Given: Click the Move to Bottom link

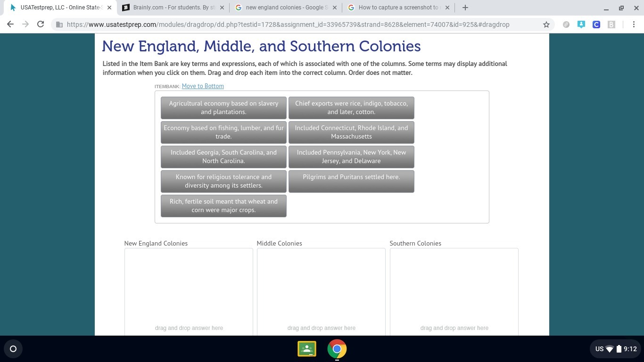Looking at the screenshot, I should coord(203,86).
